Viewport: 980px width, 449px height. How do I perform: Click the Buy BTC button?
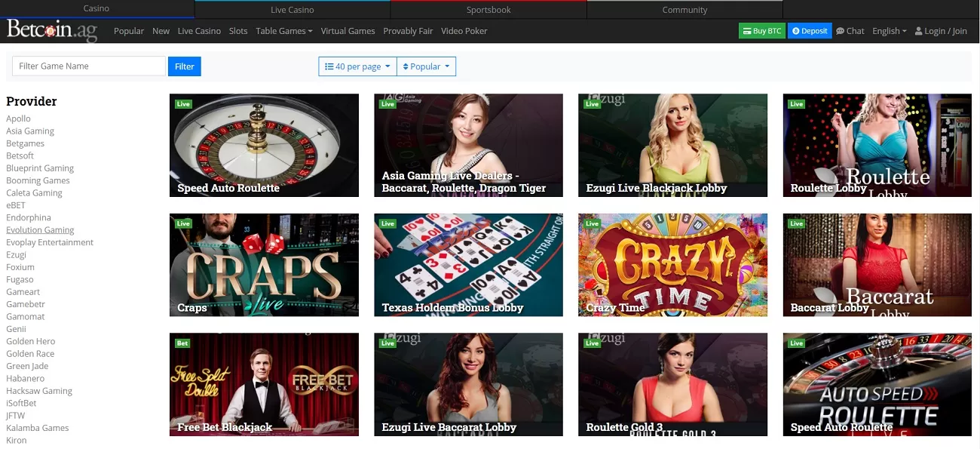762,31
